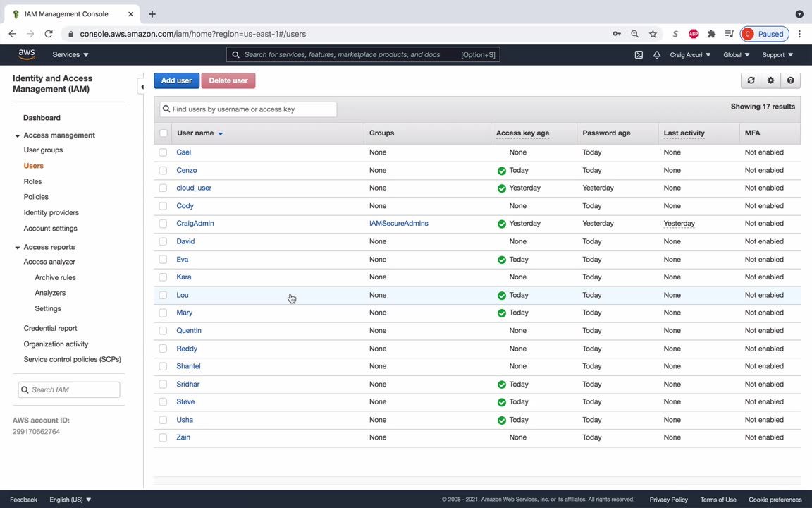Click the help question mark icon
812x508 pixels.
click(790, 80)
